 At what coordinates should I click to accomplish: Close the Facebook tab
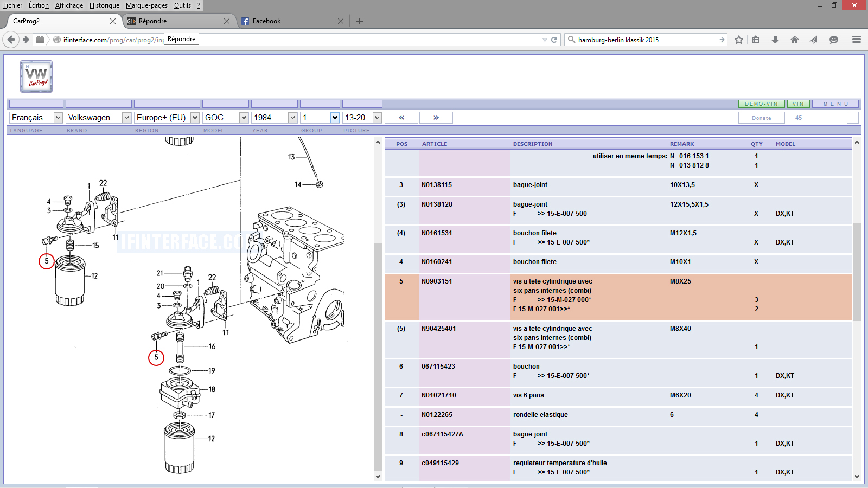[x=341, y=21]
